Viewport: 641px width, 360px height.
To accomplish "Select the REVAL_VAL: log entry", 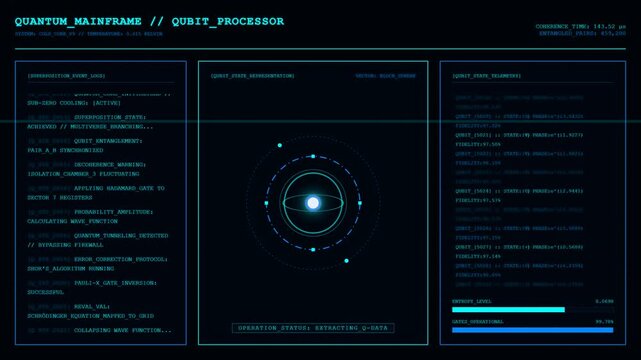I will click(92, 306).
